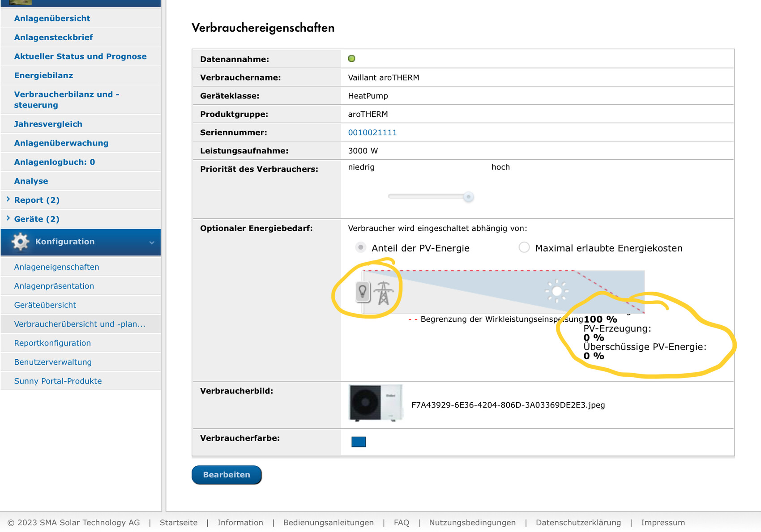Image resolution: width=761 pixels, height=532 pixels.
Task: Open the FAQ footer link
Action: point(401,523)
